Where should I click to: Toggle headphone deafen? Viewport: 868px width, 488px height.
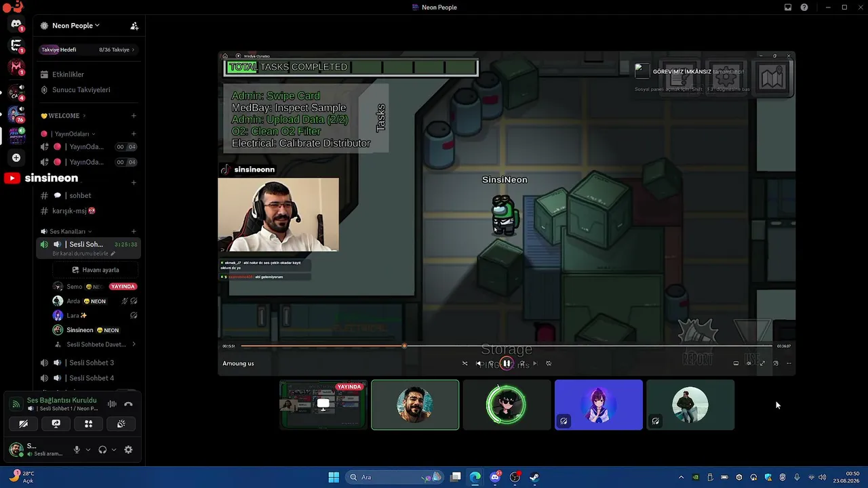point(102,449)
